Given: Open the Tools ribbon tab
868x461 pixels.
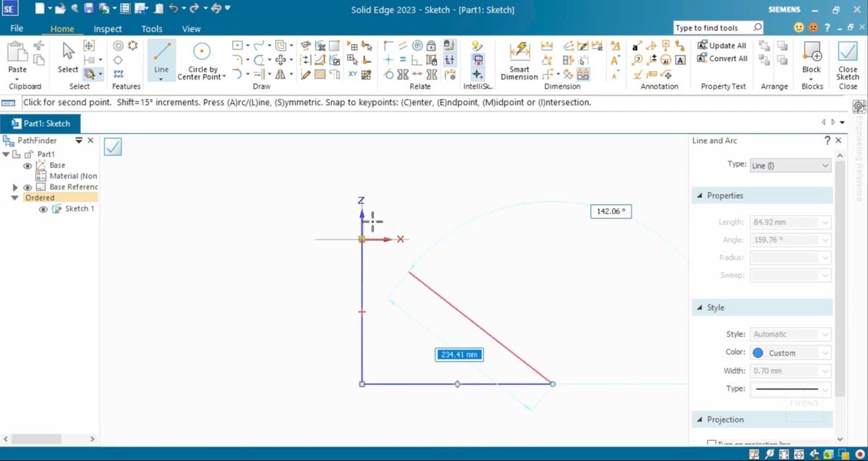Looking at the screenshot, I should [152, 29].
